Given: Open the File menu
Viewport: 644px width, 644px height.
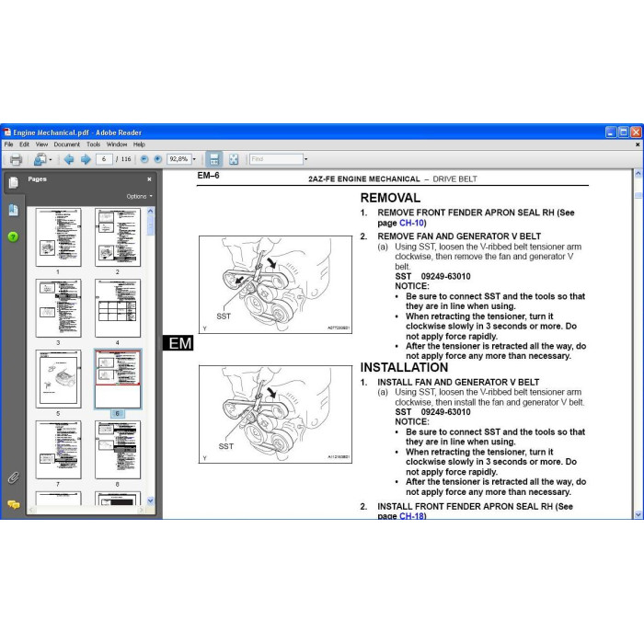Looking at the screenshot, I should [x=8, y=144].
